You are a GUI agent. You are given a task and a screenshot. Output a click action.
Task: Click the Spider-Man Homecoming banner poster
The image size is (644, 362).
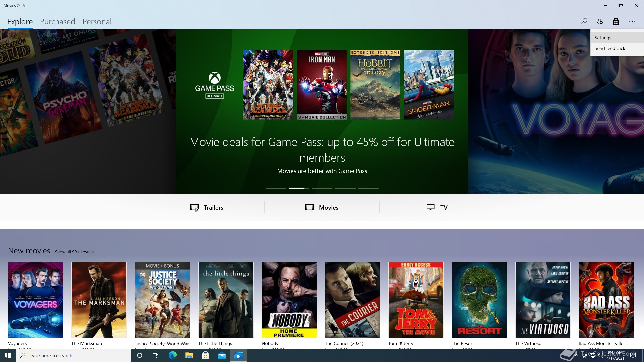pos(429,85)
